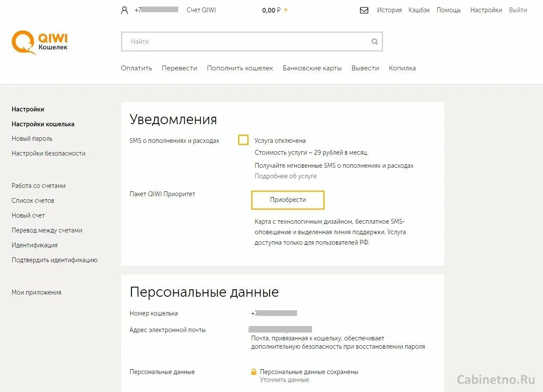Click the user profile icon

tap(125, 10)
